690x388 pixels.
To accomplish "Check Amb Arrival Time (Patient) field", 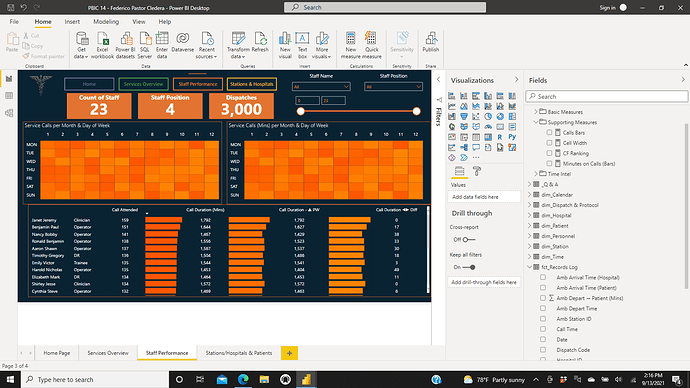I will [x=543, y=288].
